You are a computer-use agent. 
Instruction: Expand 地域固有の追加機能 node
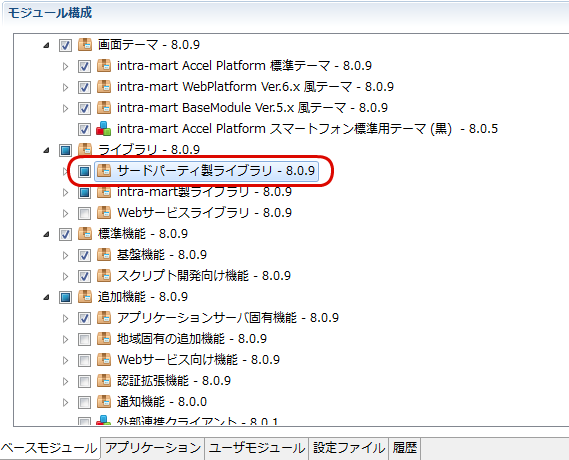65,340
